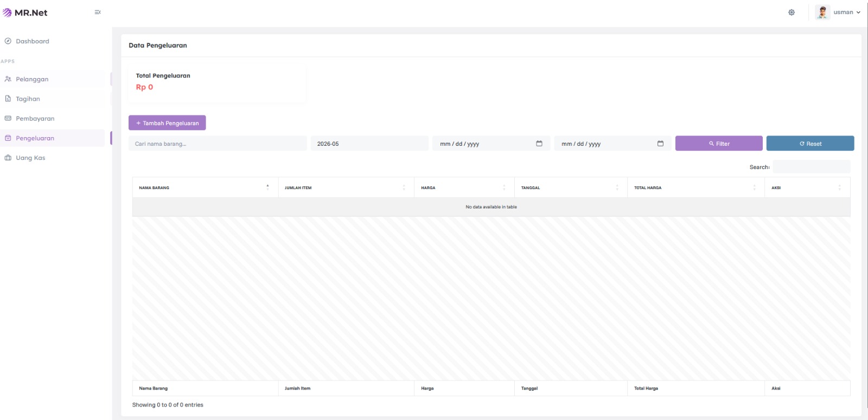The width and height of the screenshot is (868, 420).
Task: Click the Rp 0 total amount
Action: point(144,87)
